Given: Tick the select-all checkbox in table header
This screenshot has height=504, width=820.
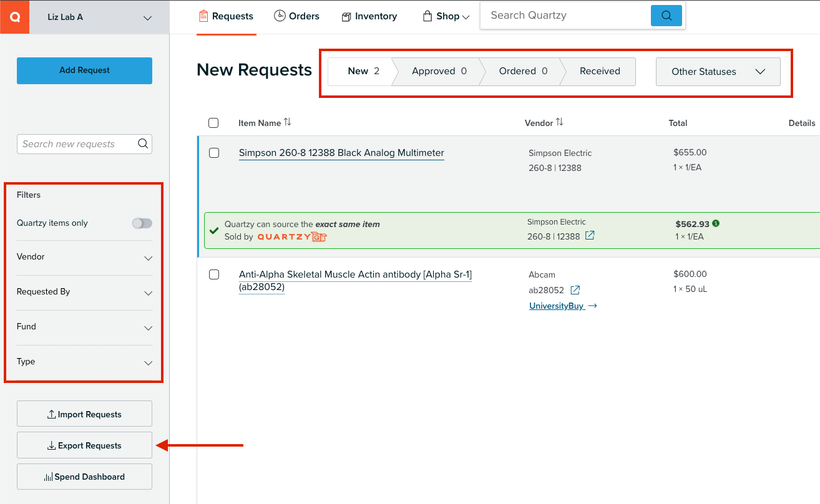Looking at the screenshot, I should pyautogui.click(x=213, y=123).
